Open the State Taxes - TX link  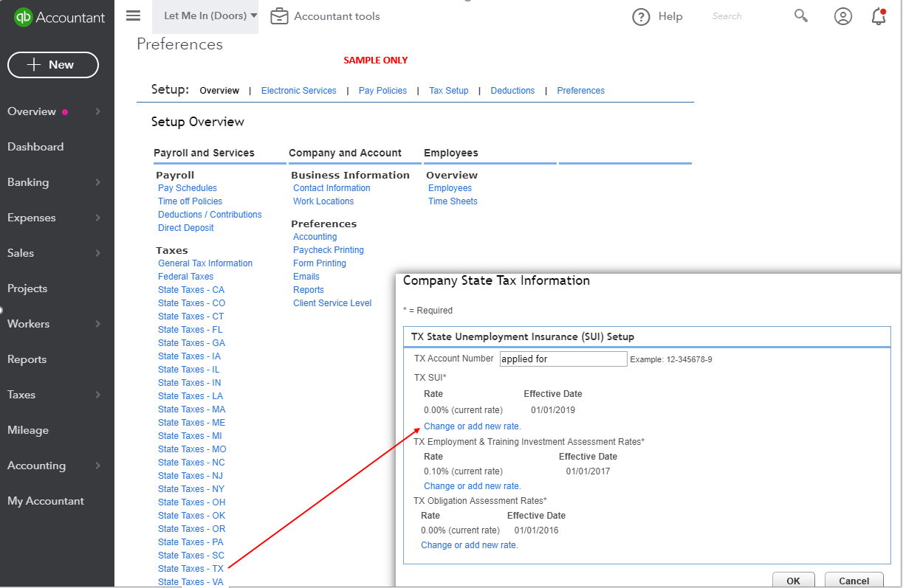pos(190,569)
